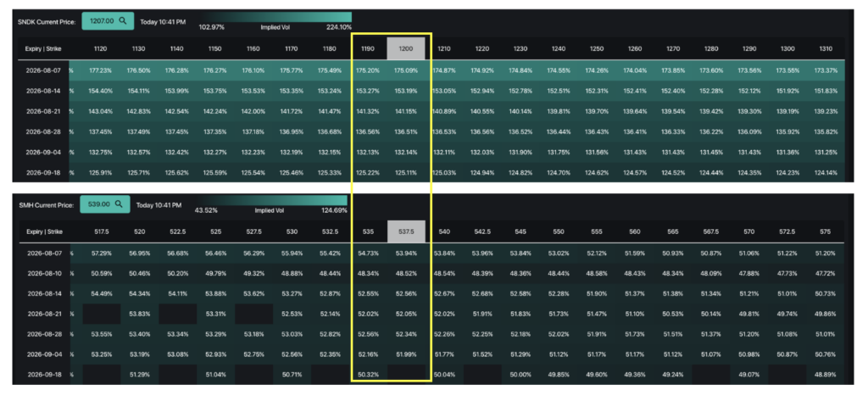Click the 125.91% implied vol cell
The height and width of the screenshot is (396, 868).
[100, 173]
